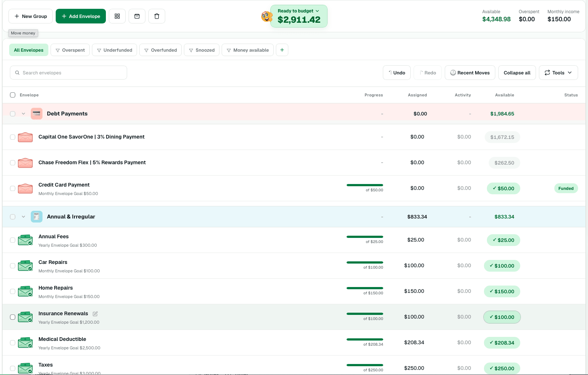Check the Annual & Irregular group checkbox
Viewport: 588px width, 375px height.
point(12,217)
